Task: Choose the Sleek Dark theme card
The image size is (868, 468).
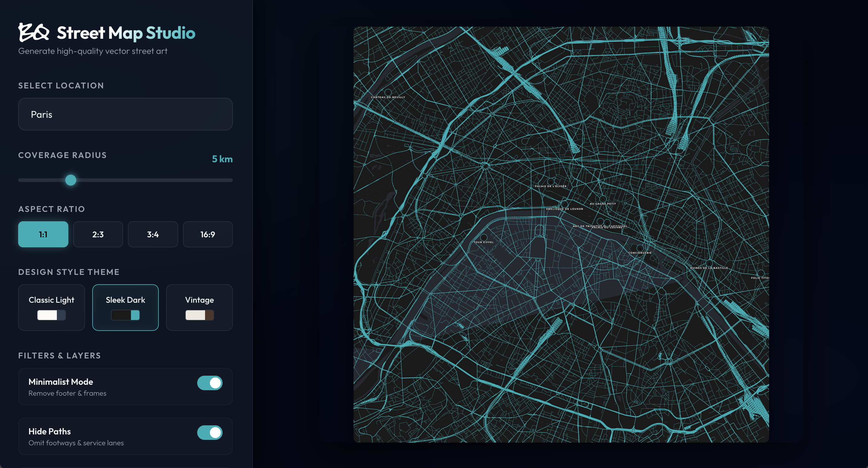Action: click(125, 308)
